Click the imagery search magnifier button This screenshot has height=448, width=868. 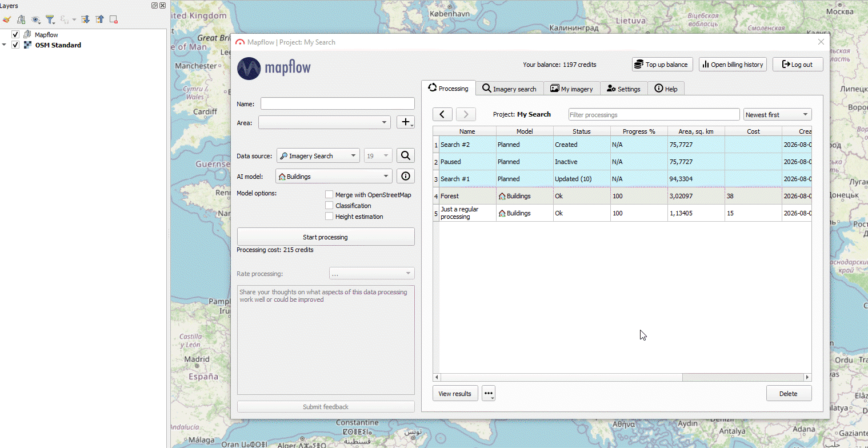click(x=406, y=155)
